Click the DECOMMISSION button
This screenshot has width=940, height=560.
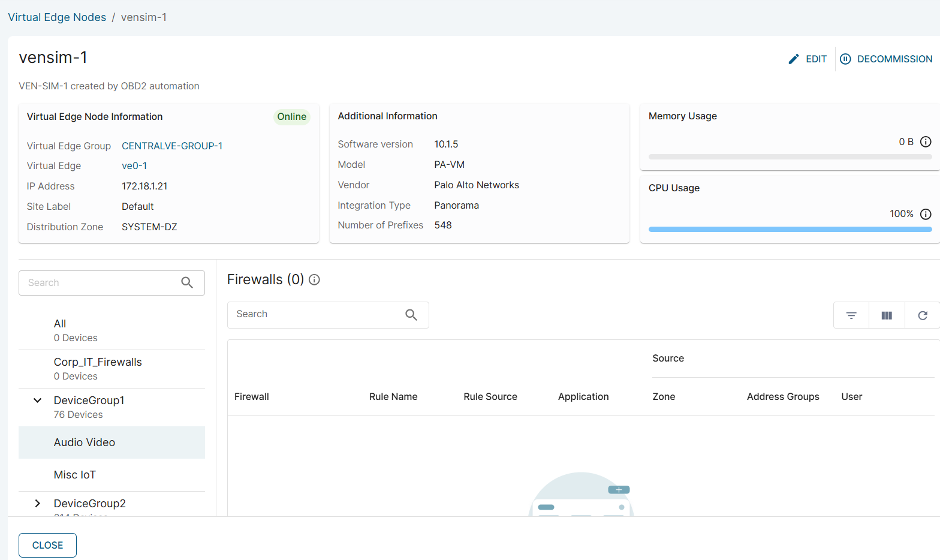[x=886, y=59]
